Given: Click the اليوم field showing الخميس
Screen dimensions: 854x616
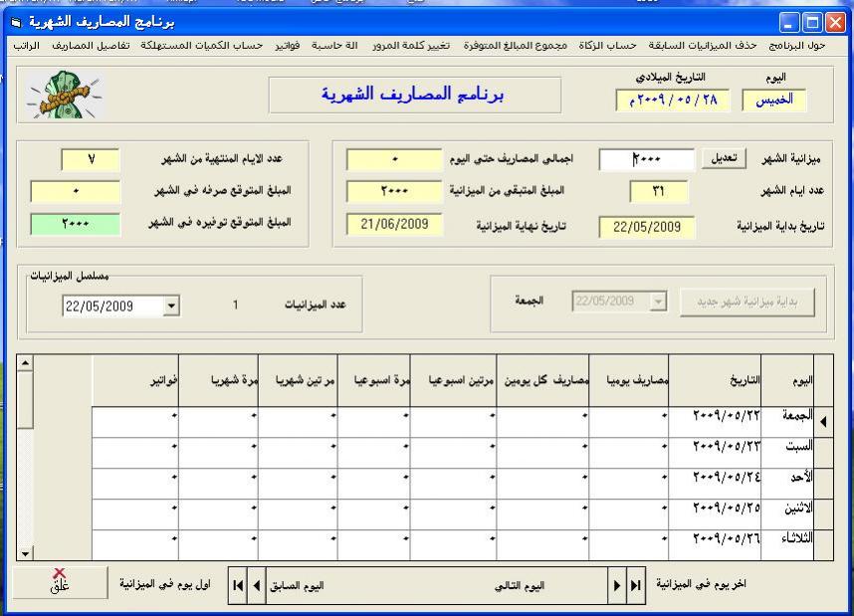Looking at the screenshot, I should click(x=774, y=100).
